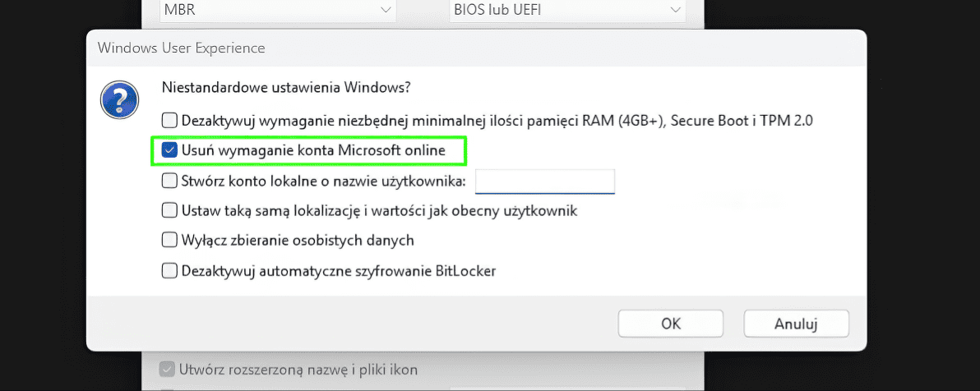
Task: Tick the "Stwórz konto lokalne" checkbox
Action: (169, 180)
